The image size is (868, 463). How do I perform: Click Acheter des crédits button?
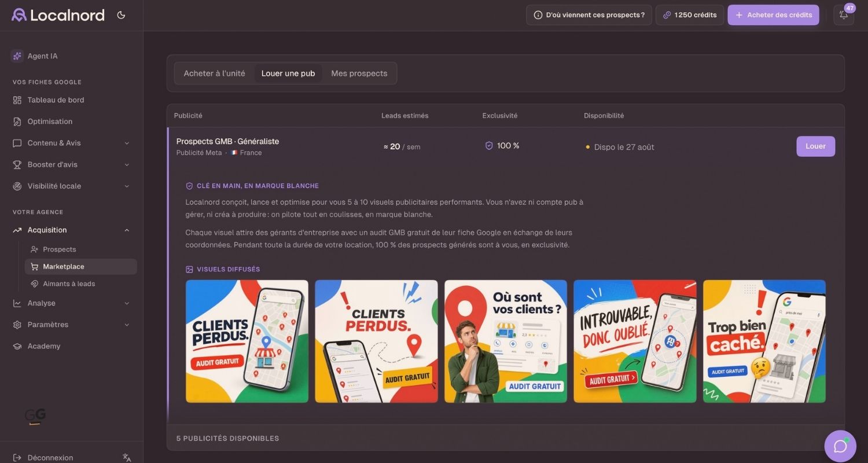click(773, 15)
